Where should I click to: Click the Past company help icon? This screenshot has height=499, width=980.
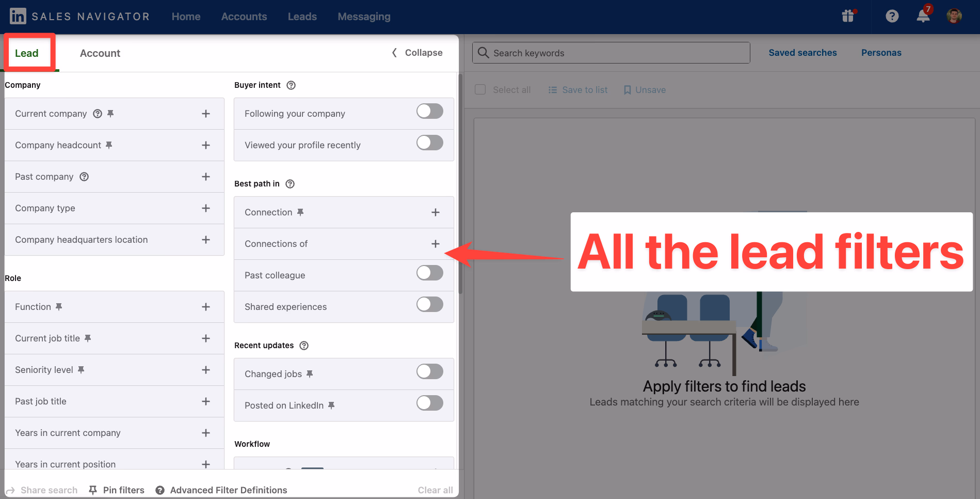(84, 177)
